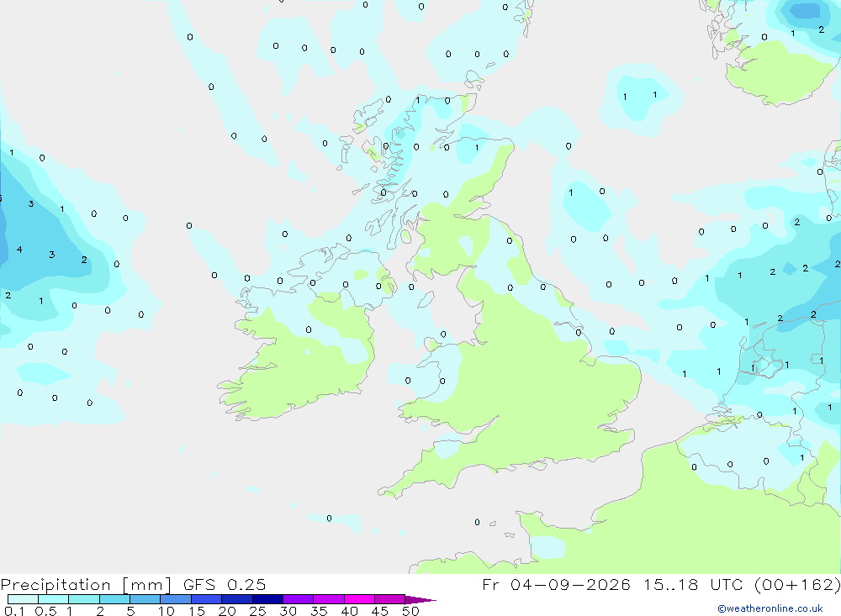841x616 pixels.
Task: Click the 10–15 mm blue legend swatch
Action: click(176, 599)
